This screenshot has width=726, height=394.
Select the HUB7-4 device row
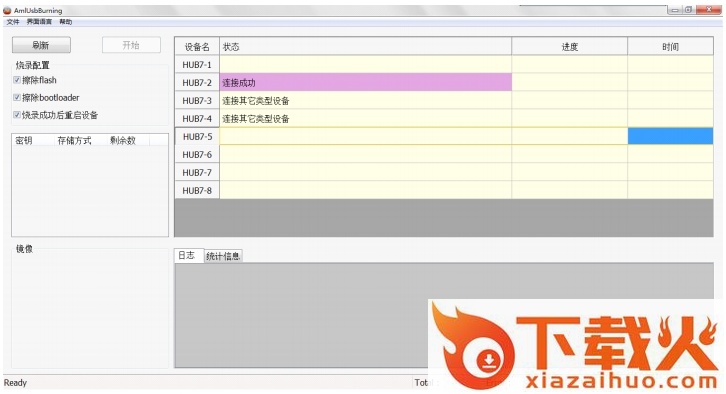tap(444, 119)
